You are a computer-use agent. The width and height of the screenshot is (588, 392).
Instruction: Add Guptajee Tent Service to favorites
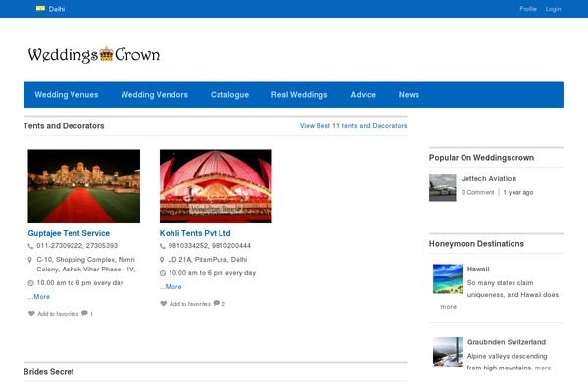58,314
